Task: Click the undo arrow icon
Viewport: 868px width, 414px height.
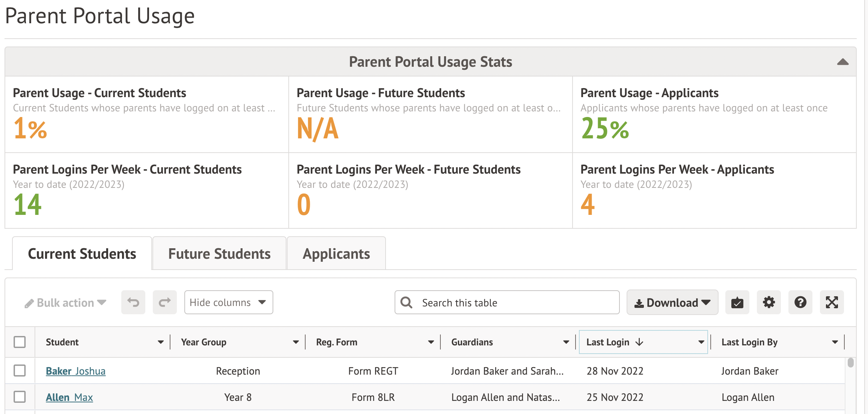Action: pyautogui.click(x=133, y=302)
